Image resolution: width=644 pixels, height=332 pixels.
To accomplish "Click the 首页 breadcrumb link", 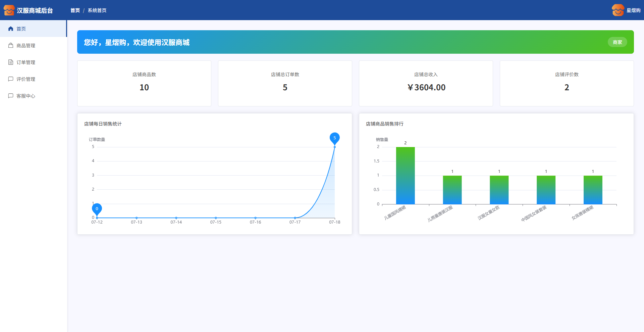I will pyautogui.click(x=75, y=10).
